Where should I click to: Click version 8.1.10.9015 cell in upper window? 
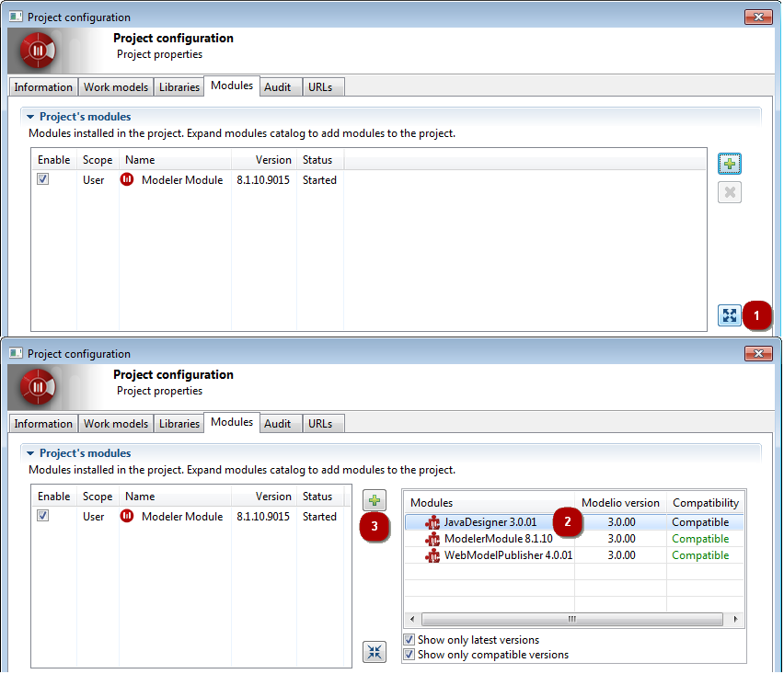tap(263, 180)
